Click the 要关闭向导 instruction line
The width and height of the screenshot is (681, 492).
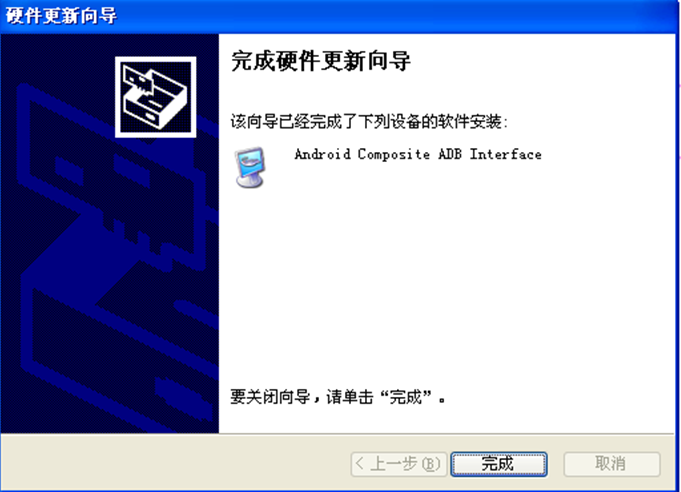tap(338, 396)
